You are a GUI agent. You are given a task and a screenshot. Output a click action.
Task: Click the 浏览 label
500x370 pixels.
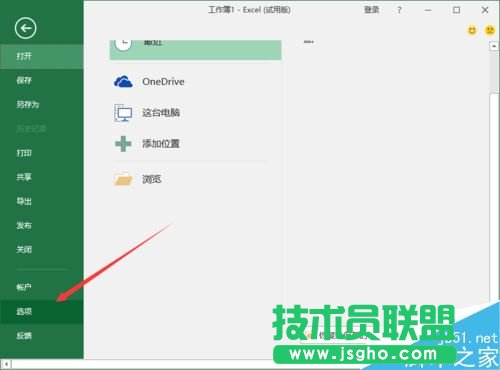152,179
